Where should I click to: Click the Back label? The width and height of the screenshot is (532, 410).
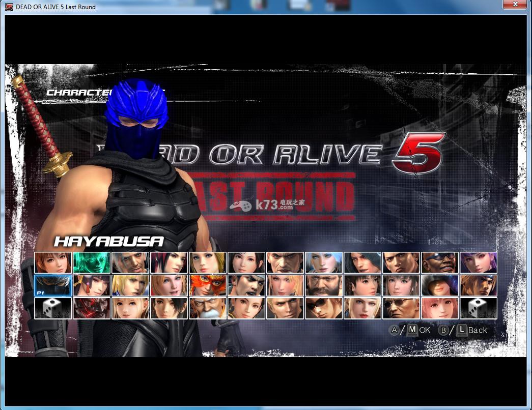(x=478, y=330)
